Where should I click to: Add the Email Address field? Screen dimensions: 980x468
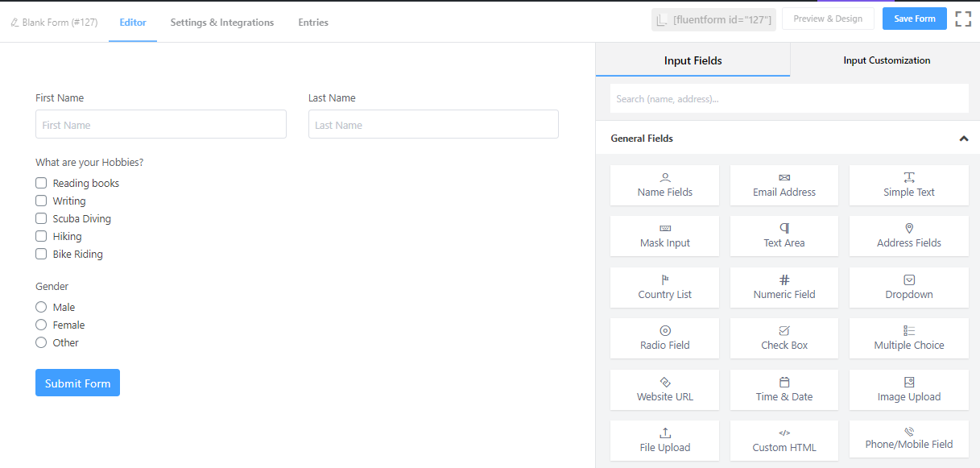pyautogui.click(x=784, y=185)
